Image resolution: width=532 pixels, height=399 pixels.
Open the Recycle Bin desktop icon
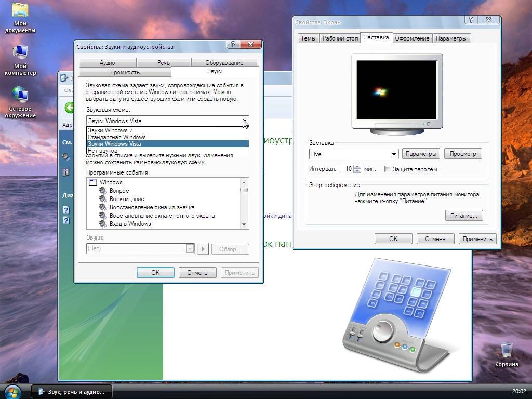[506, 354]
